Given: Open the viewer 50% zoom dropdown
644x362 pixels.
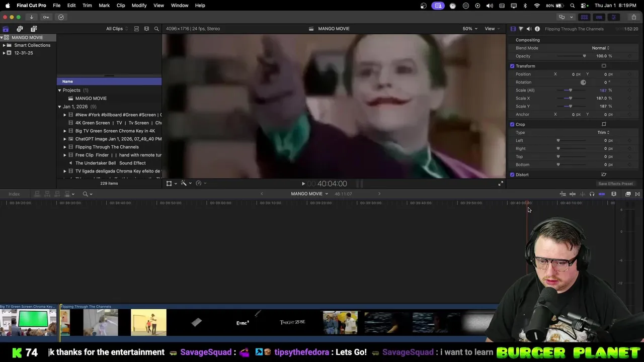Looking at the screenshot, I should [470, 29].
